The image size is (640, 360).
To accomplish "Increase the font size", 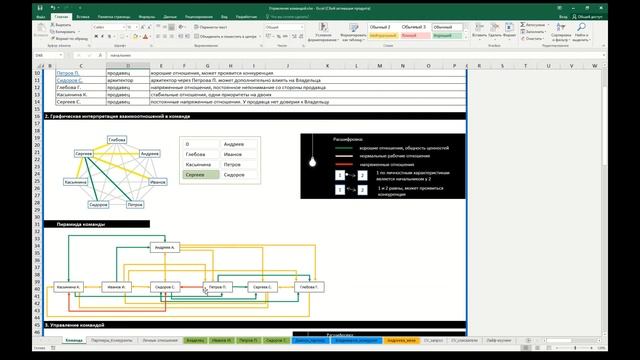I will pyautogui.click(x=143, y=27).
